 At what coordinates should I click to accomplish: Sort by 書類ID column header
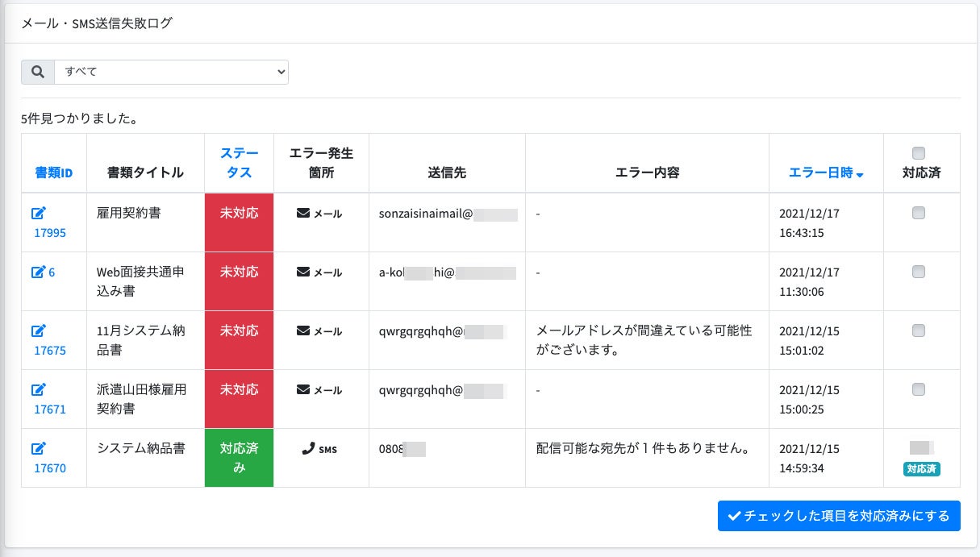pyautogui.click(x=54, y=173)
